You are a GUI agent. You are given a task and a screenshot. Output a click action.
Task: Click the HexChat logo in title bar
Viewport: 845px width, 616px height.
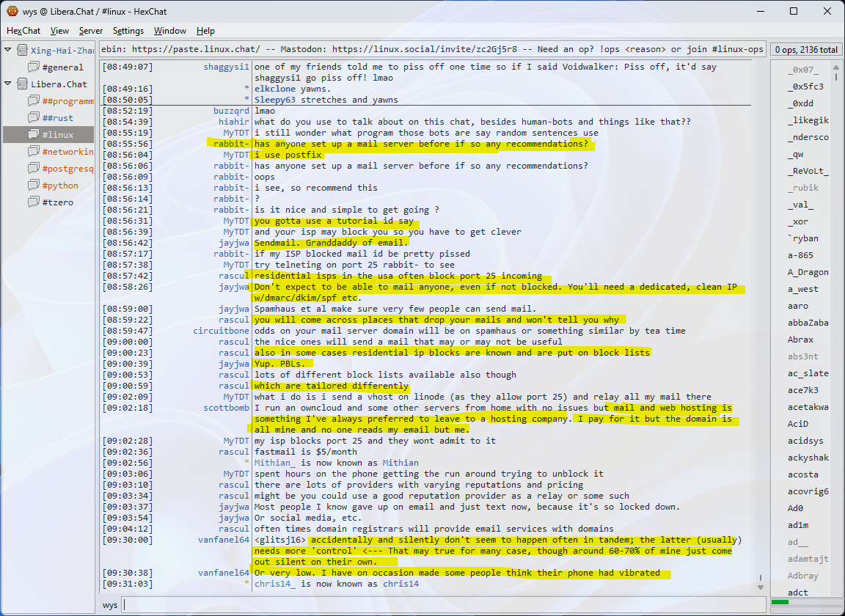coord(12,11)
